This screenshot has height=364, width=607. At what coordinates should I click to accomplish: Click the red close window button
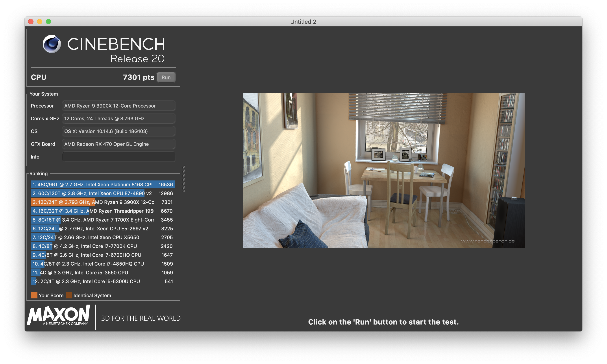click(x=31, y=22)
